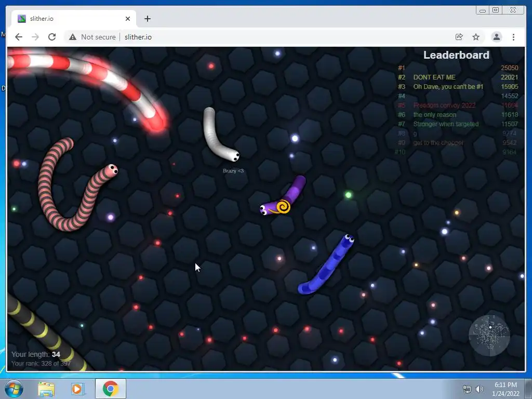Click leaderboard entry DONT EAT ME
This screenshot has height=399, width=532.
434,77
